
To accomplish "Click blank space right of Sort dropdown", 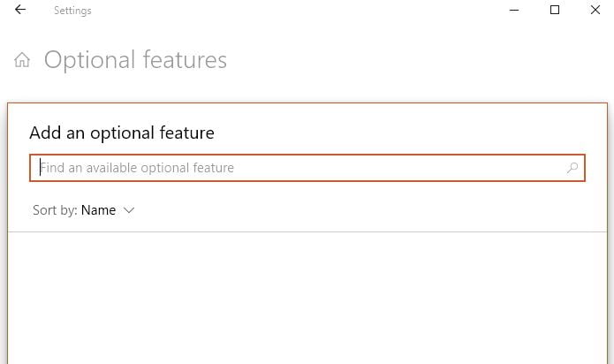I will (353, 210).
